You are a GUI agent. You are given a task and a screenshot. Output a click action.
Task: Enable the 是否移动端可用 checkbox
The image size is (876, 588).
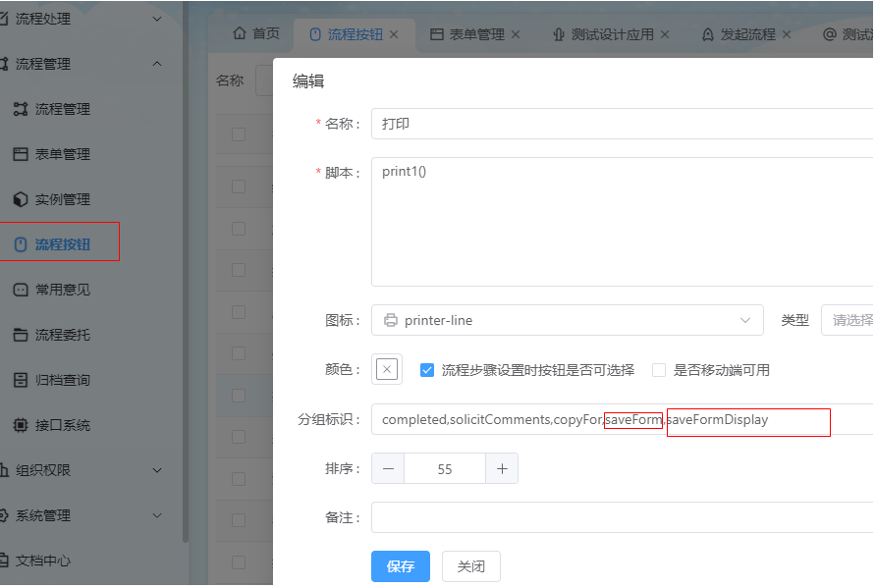tap(659, 370)
